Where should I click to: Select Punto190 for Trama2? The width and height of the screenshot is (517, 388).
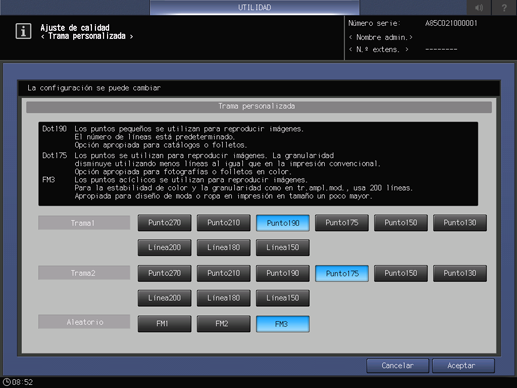click(x=283, y=273)
